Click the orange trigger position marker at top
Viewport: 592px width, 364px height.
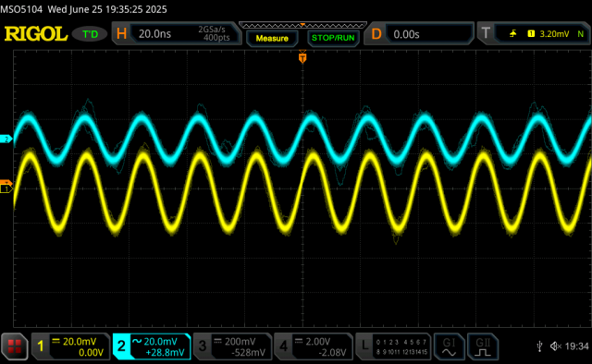[302, 57]
